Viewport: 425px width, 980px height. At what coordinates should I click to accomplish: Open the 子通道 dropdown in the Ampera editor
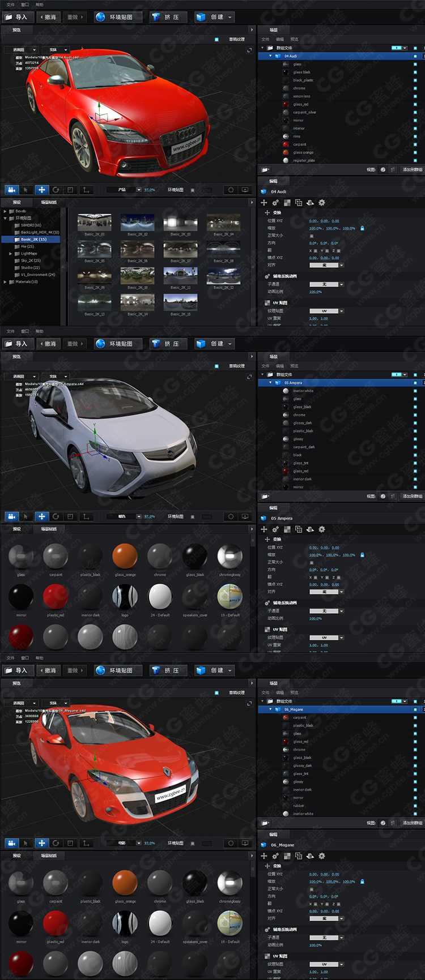pos(326,611)
